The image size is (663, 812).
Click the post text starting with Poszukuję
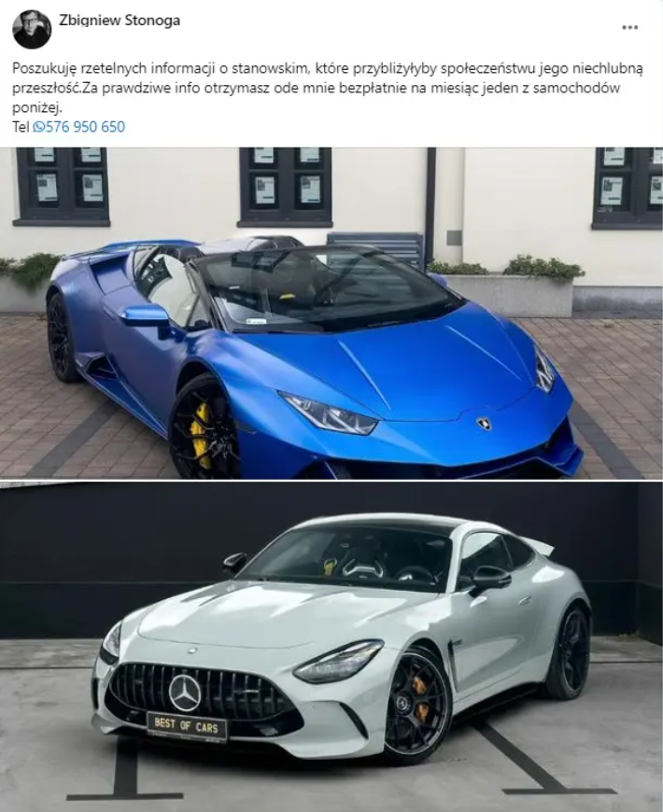point(328,88)
